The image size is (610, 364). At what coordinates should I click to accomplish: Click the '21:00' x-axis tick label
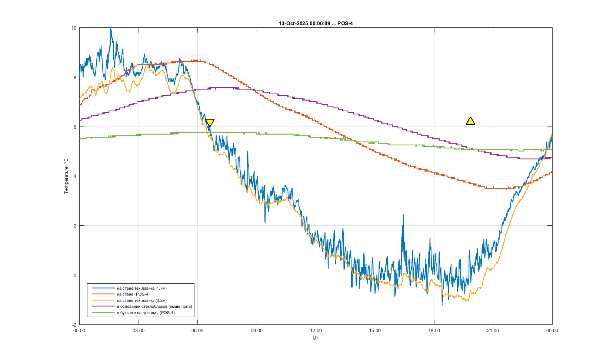tap(493, 331)
